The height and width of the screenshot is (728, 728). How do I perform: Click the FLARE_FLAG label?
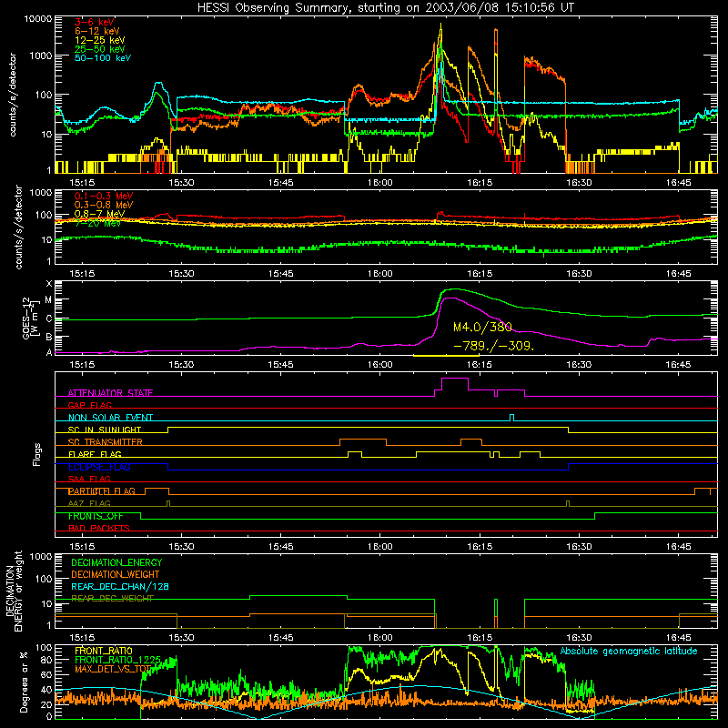point(95,454)
